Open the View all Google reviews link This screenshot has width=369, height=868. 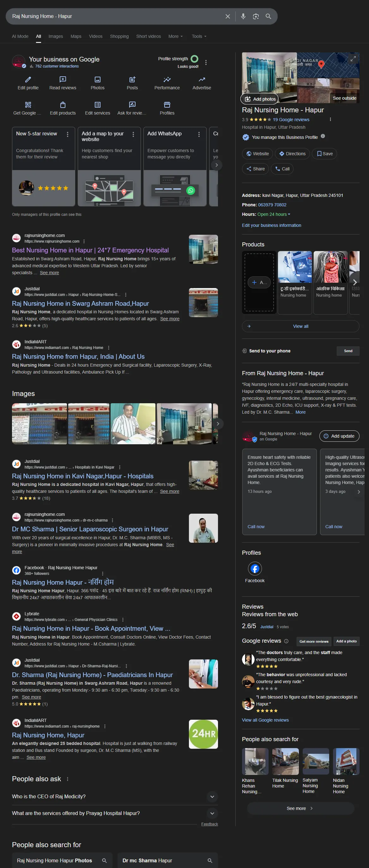pos(265,720)
